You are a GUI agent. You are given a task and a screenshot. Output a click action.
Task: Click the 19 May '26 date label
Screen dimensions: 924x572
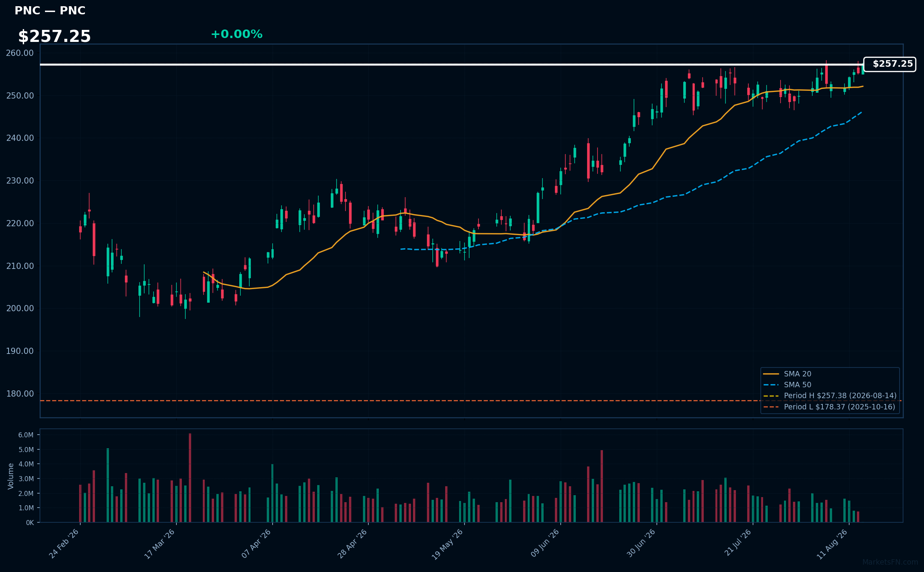447,544
